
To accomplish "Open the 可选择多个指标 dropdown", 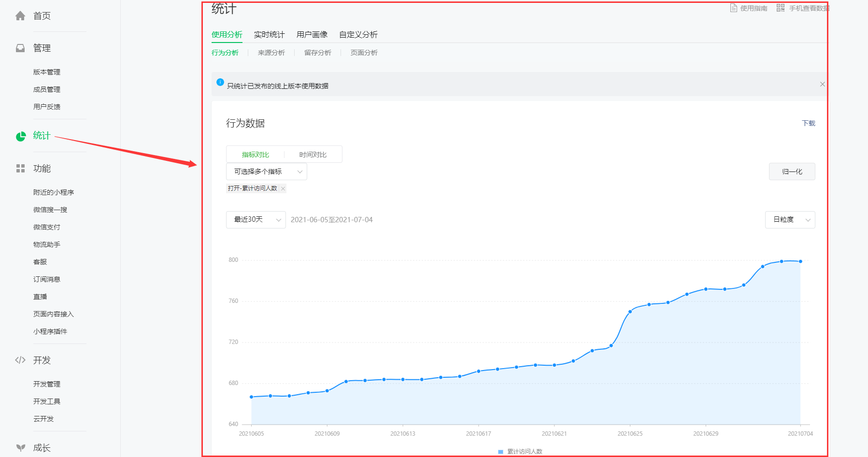I will [x=267, y=171].
